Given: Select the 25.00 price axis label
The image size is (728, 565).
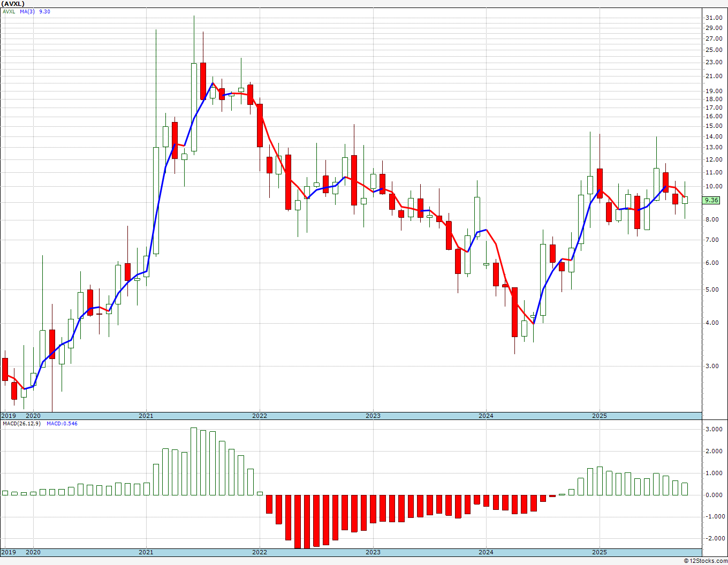Looking at the screenshot, I should 714,50.
